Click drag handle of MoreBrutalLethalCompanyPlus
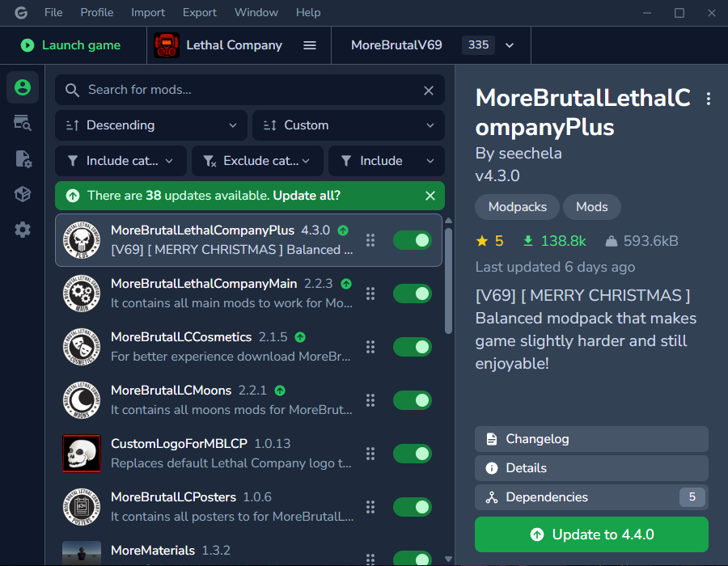Viewport: 728px width, 566px height. [370, 240]
